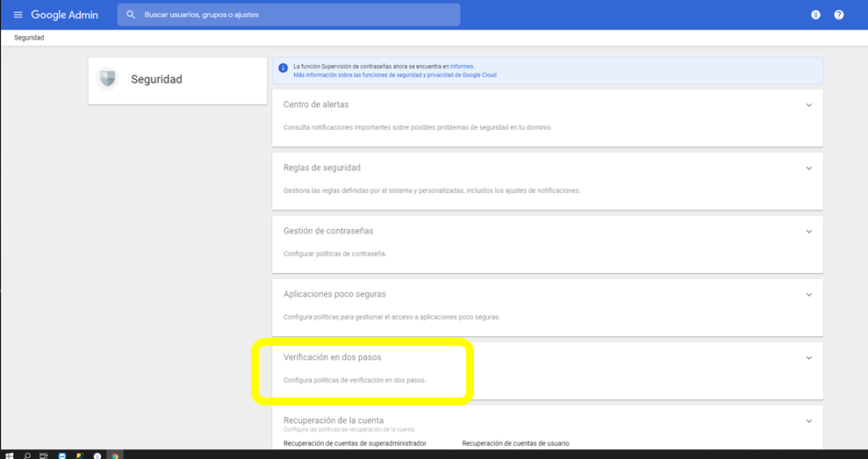
Task: Open the Reglas de seguridad section title
Action: point(321,168)
